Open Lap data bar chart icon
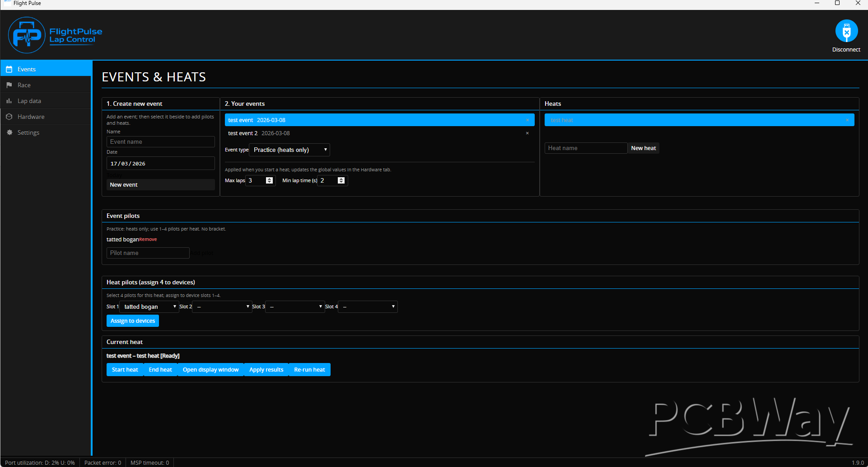Image resolution: width=868 pixels, height=467 pixels. (9, 101)
